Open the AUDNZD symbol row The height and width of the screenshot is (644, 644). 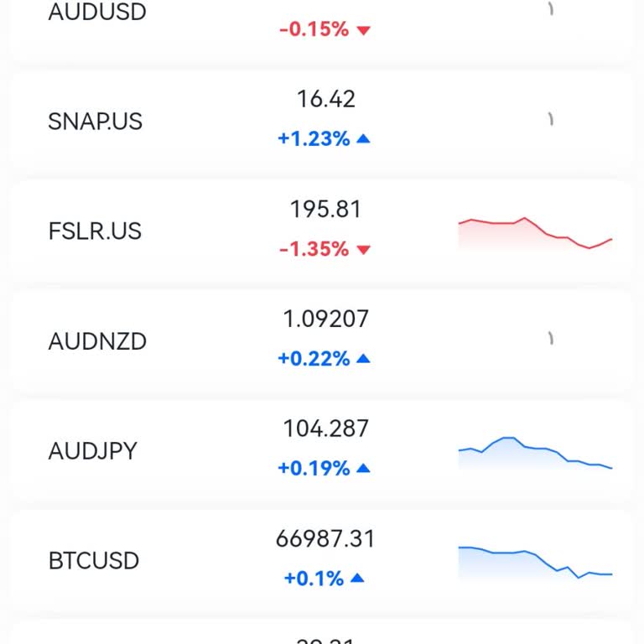click(x=97, y=341)
